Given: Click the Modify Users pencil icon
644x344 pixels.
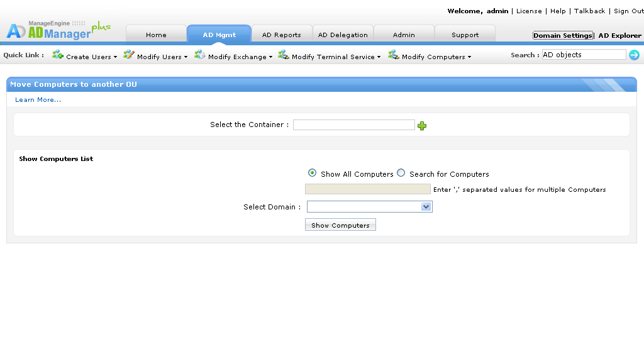Looking at the screenshot, I should 129,55.
